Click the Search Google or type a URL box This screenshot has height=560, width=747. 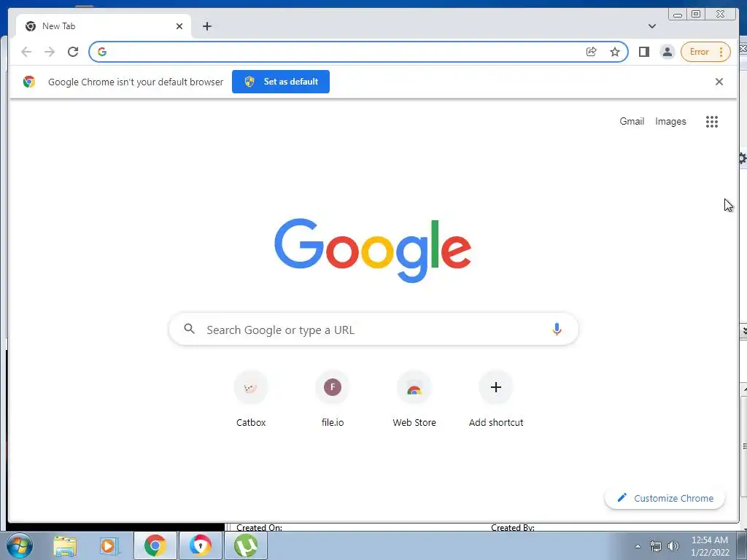(373, 330)
